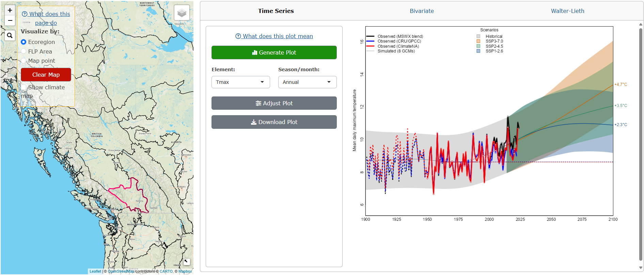Open the map search magnifier

coord(10,35)
